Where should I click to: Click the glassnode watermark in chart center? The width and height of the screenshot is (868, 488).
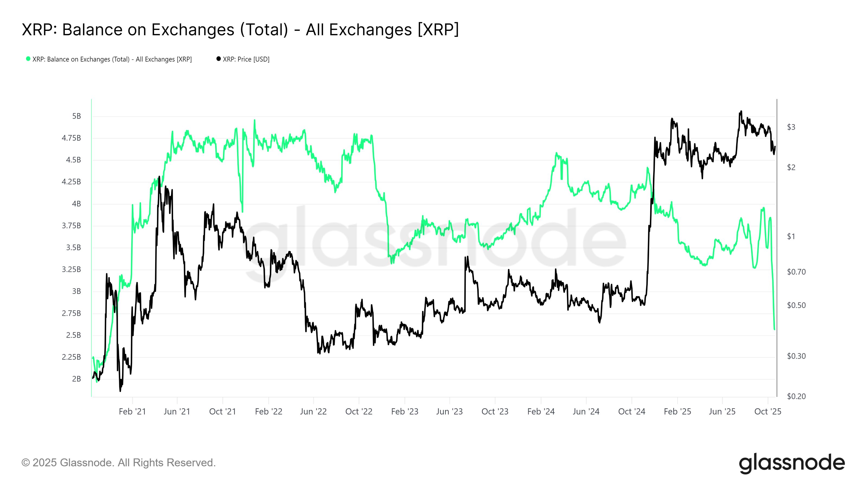(x=435, y=242)
